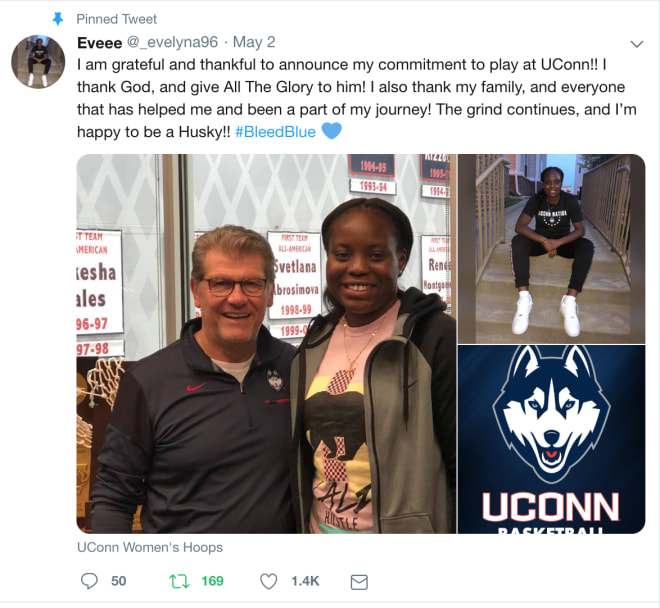The image size is (660, 608).
Task: Open the @_evelyna96 handle link
Action: click(x=172, y=42)
